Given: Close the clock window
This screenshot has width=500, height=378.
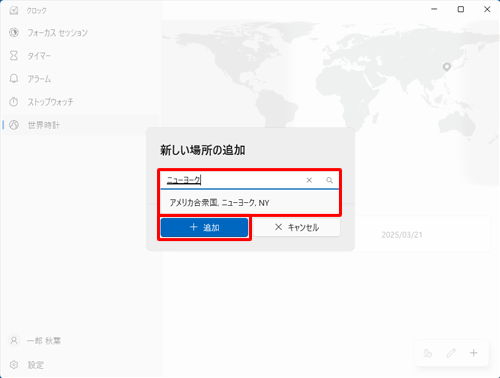Looking at the screenshot, I should pos(487,9).
